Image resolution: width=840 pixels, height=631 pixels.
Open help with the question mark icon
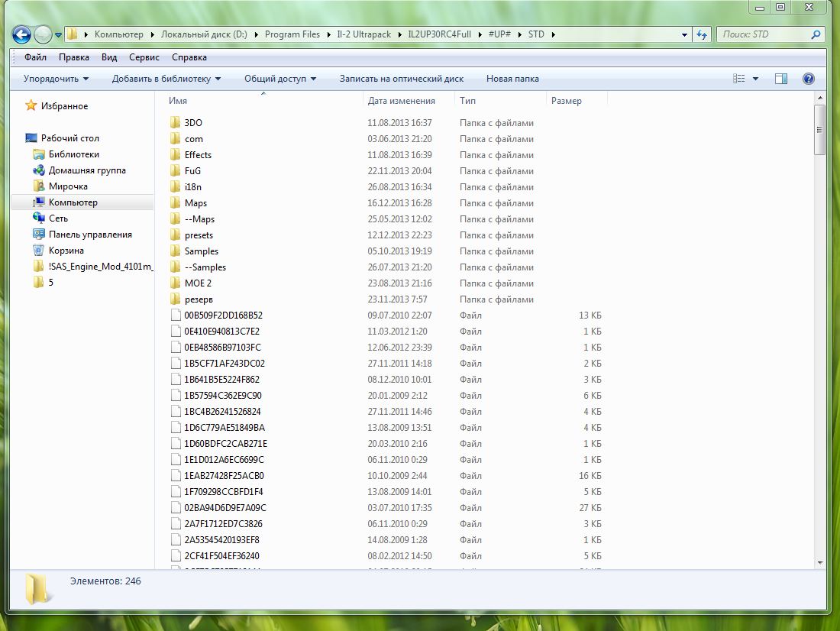[x=809, y=79]
